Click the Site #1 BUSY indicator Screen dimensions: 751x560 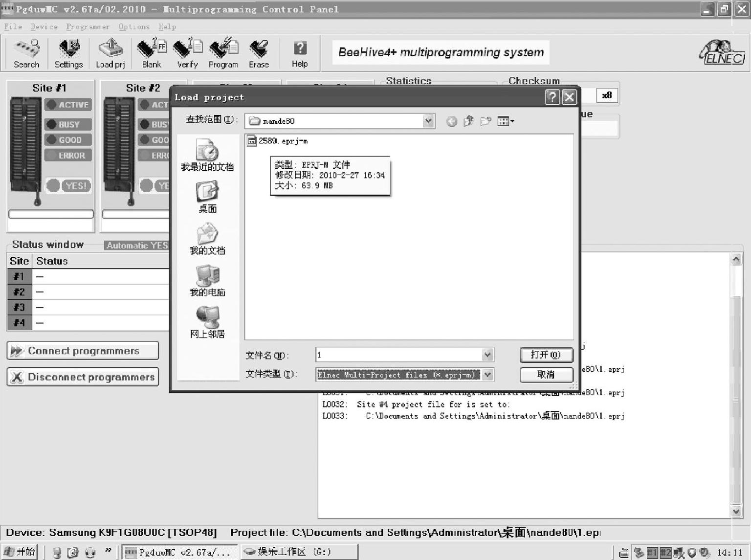point(68,124)
